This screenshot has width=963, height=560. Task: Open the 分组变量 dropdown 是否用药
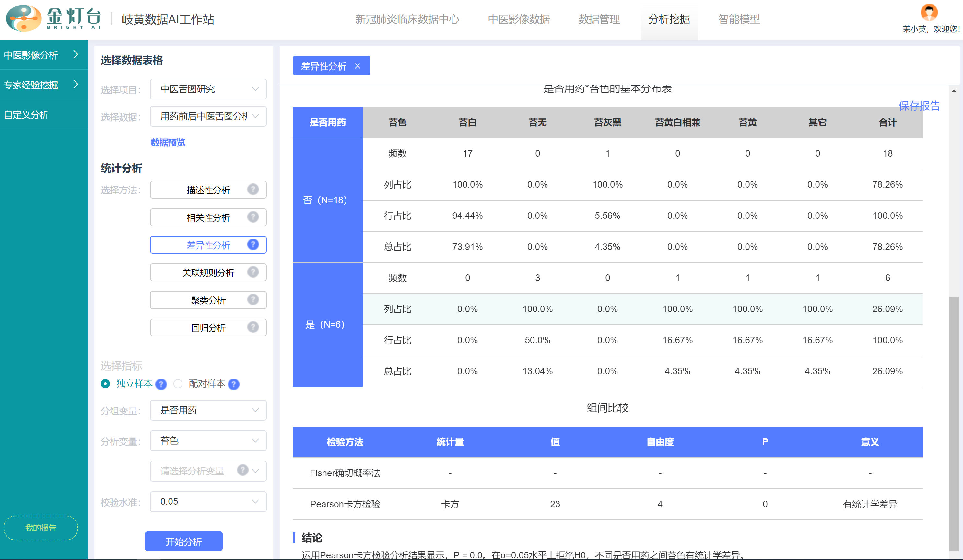[x=208, y=410]
